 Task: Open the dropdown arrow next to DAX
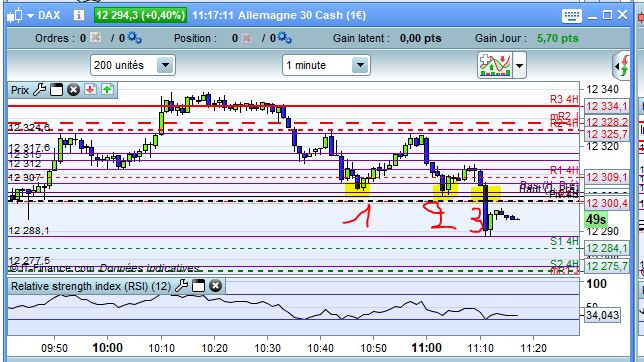click(30, 16)
